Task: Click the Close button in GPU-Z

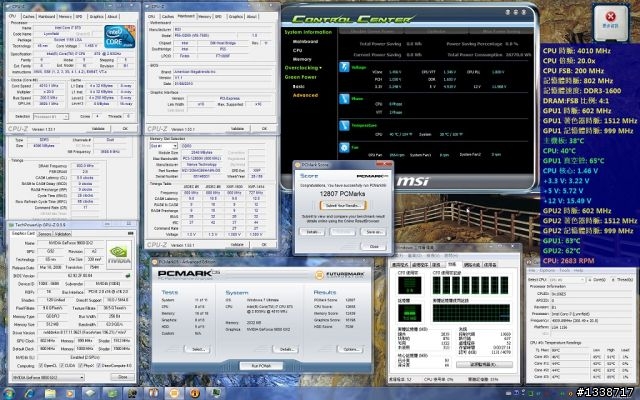Action: coord(123,377)
